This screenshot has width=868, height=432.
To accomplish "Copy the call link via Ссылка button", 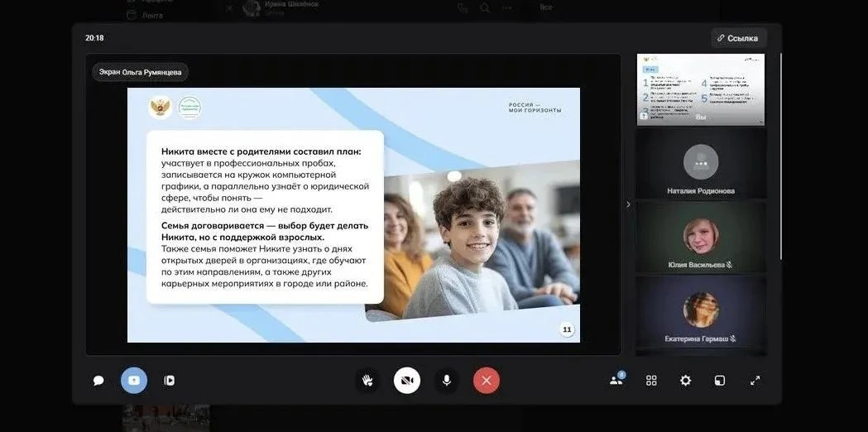I will (x=738, y=38).
